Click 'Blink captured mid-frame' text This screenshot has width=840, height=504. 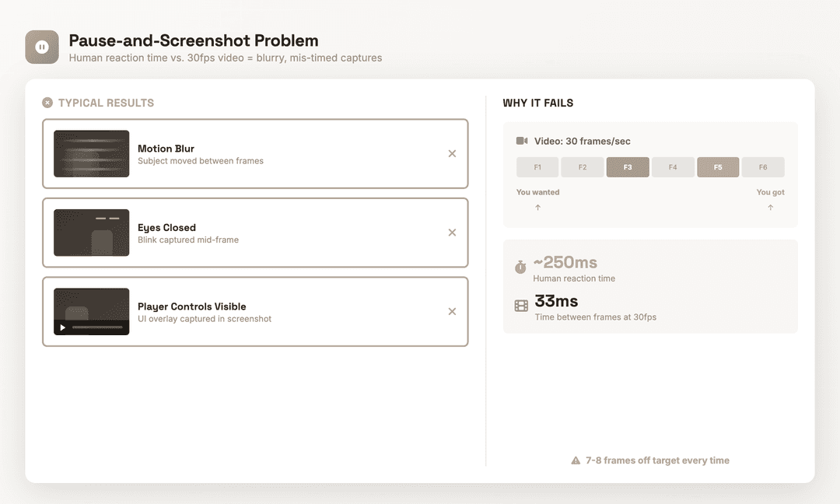point(188,240)
